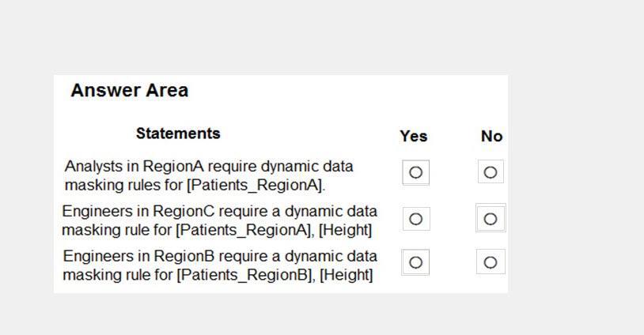Mark No for Engineers in RegionB statement
The image size is (644, 335).
point(491,262)
